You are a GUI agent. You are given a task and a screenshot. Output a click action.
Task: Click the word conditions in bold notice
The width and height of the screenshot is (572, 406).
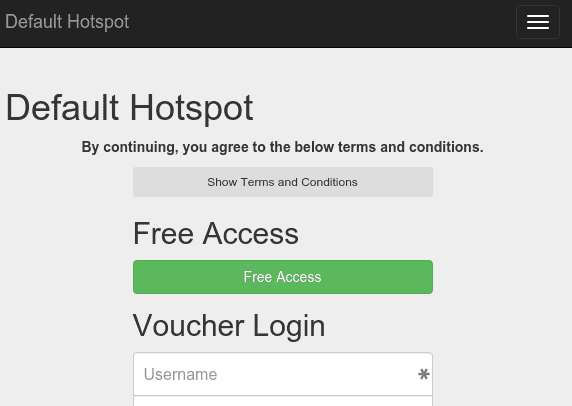446,147
